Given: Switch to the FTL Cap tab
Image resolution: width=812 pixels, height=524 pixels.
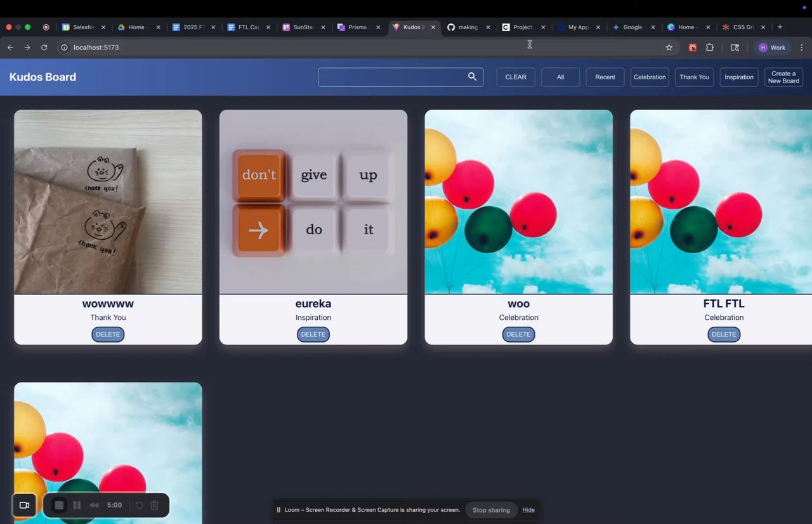Looking at the screenshot, I should pos(248,27).
